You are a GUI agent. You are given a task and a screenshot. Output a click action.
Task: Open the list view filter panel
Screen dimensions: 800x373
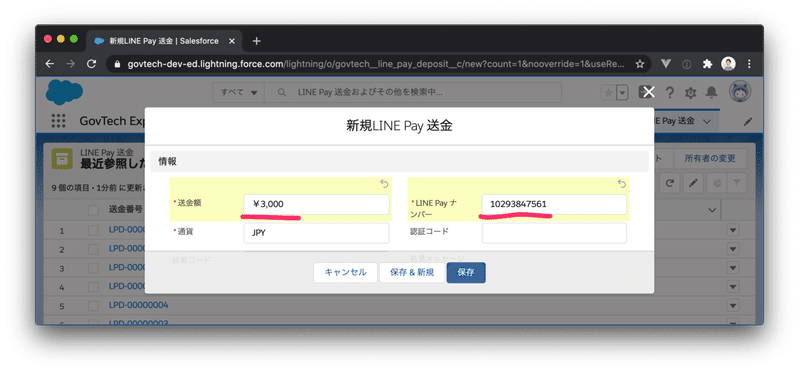pos(738,183)
